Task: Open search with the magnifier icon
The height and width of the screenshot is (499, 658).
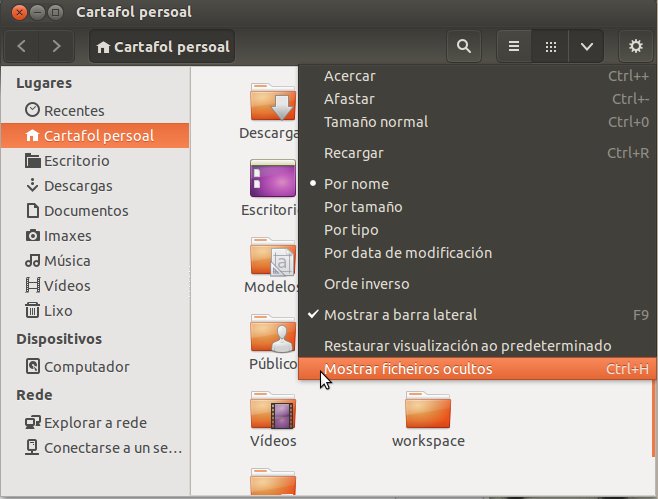Action: [x=463, y=46]
